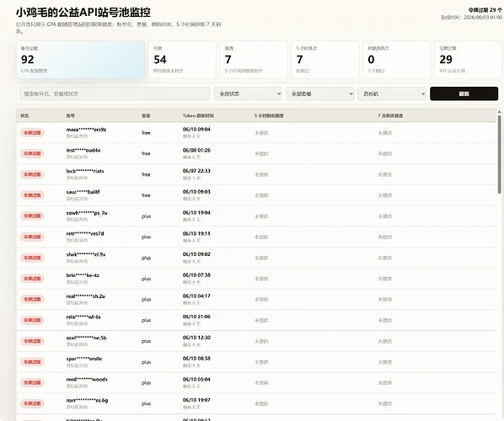Select the total accounts 92 card
This screenshot has width=504, height=421.
point(80,60)
